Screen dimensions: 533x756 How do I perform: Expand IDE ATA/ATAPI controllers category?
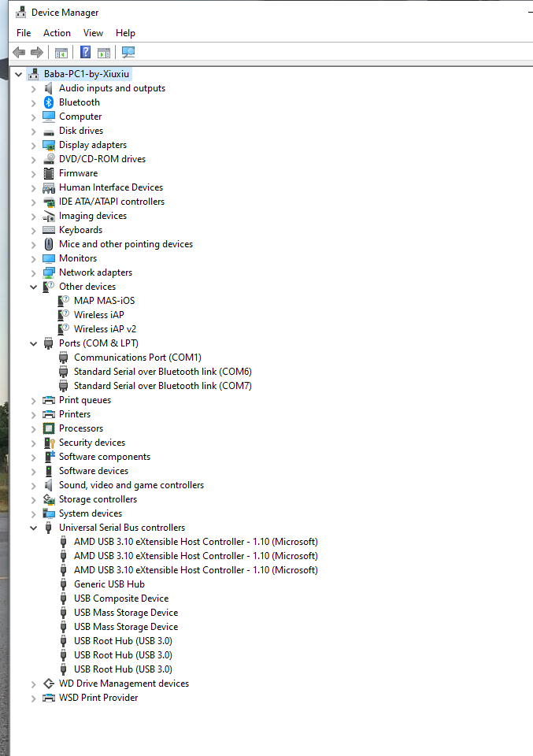coord(33,202)
